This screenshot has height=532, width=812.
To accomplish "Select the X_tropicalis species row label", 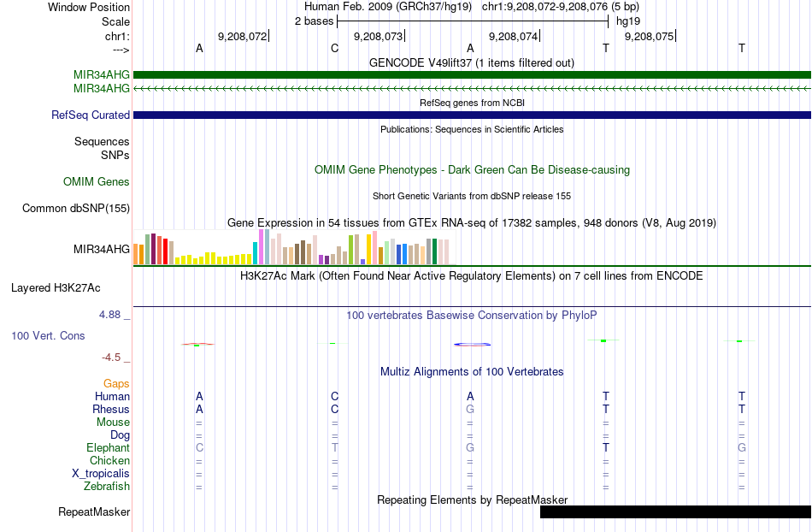I will pos(101,474).
